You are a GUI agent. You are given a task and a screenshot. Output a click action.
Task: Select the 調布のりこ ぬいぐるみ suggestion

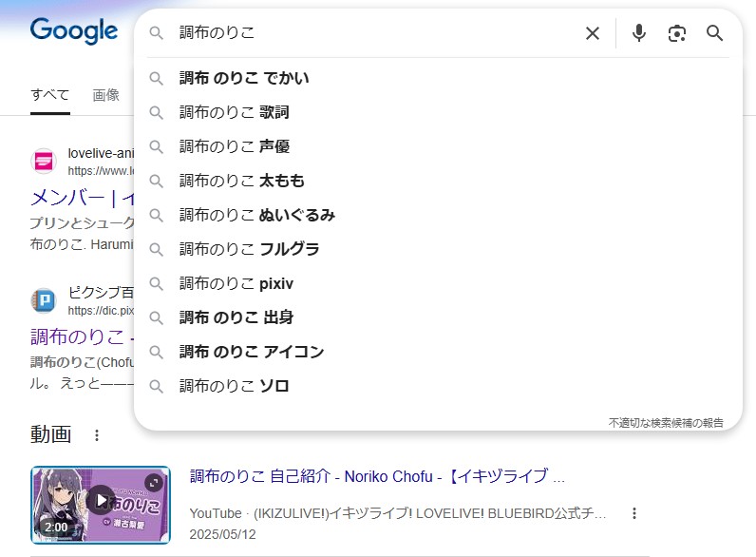click(x=256, y=215)
